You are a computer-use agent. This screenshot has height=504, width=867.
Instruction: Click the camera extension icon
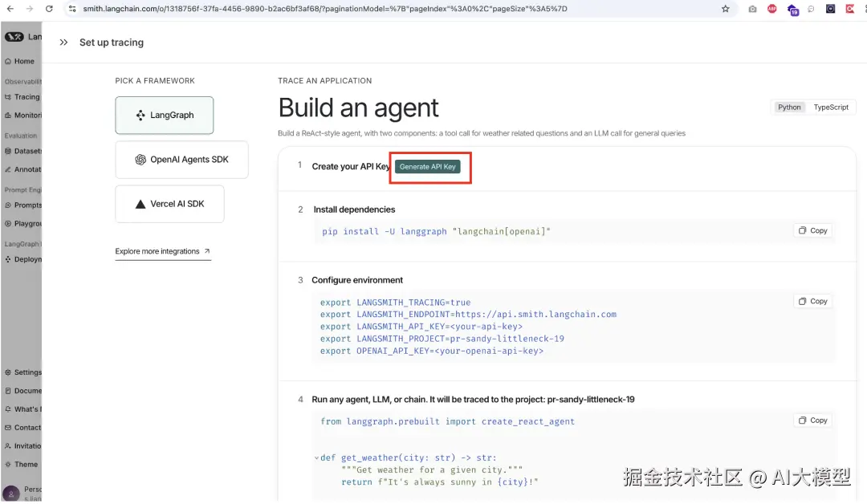[x=752, y=9]
